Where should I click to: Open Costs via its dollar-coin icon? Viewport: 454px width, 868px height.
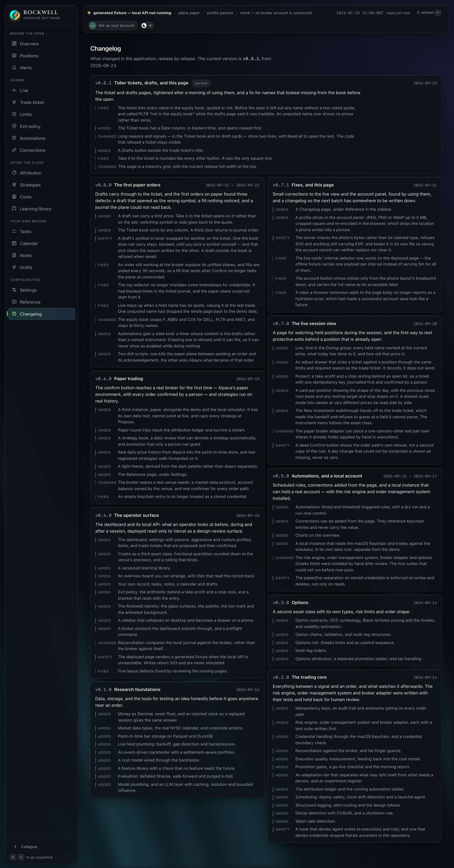14,197
